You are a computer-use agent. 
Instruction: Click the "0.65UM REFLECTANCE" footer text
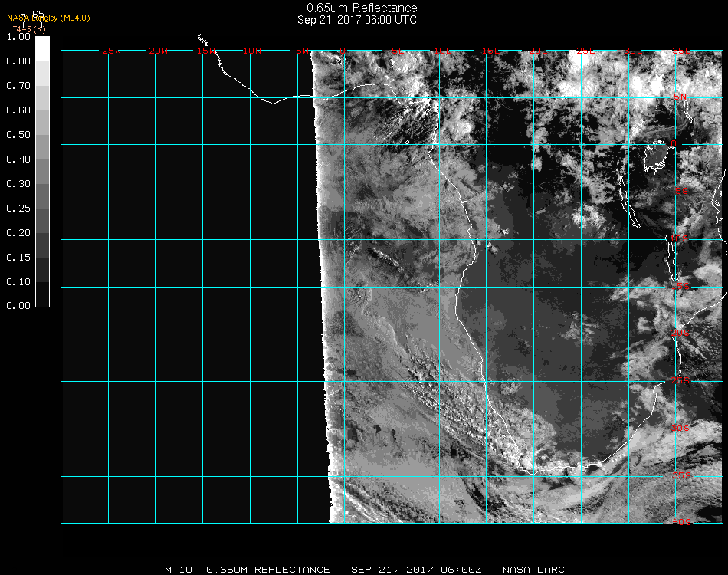pos(268,570)
